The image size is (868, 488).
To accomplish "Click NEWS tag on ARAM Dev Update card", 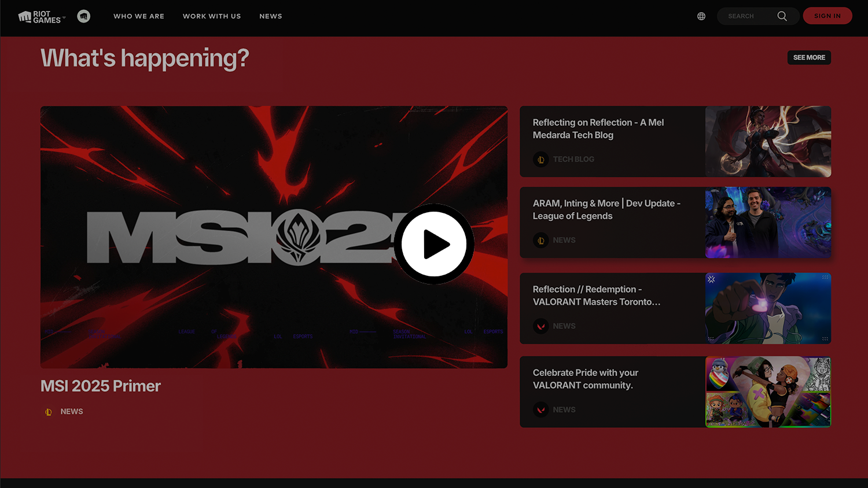I will point(564,240).
